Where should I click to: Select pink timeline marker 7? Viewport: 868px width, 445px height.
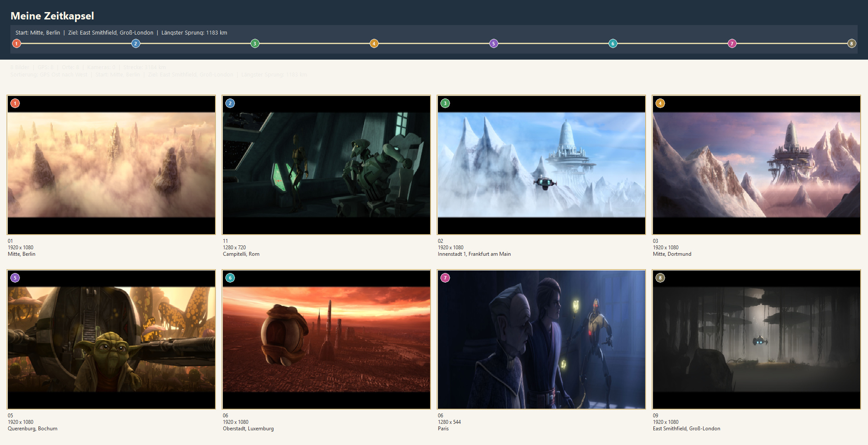click(x=732, y=43)
